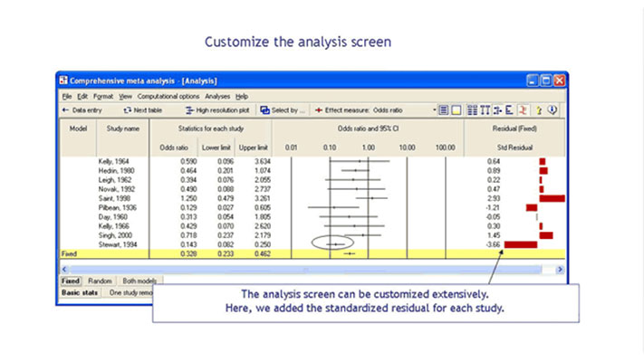The width and height of the screenshot is (644, 362).
Task: Close the Comprehensive meta analysis window
Action: coord(560,81)
